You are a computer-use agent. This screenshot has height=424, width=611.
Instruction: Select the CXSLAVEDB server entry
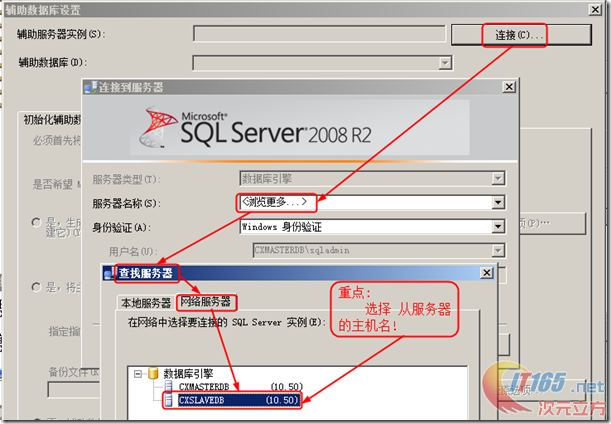[238, 400]
